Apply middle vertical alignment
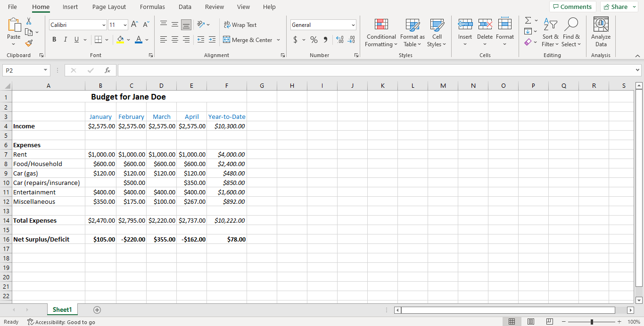 pyautogui.click(x=175, y=25)
